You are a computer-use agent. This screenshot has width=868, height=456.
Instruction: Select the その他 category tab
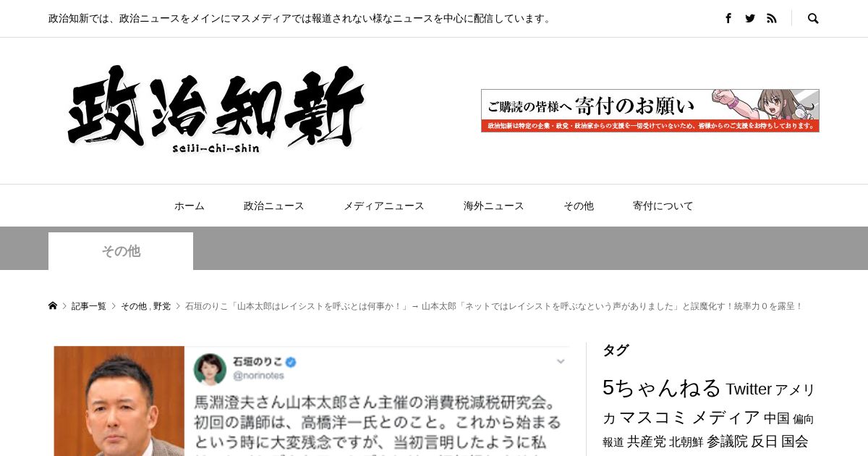(121, 251)
